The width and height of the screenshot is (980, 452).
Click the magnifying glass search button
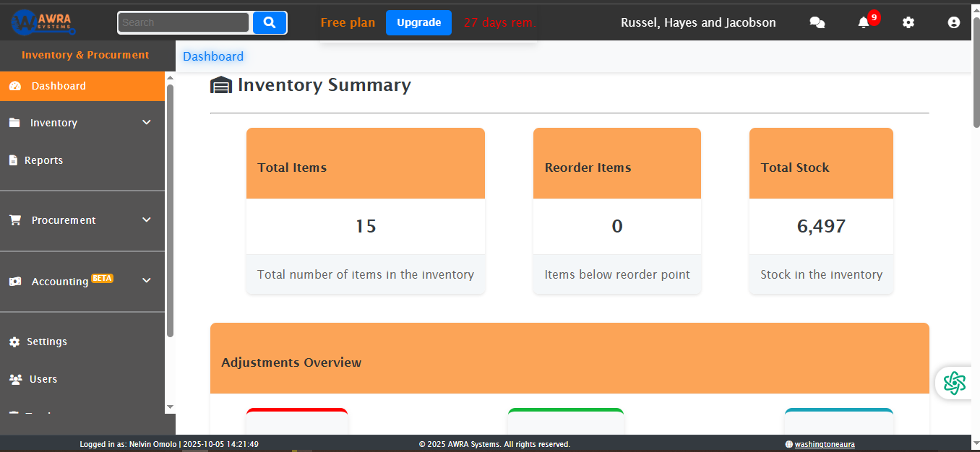pos(270,22)
